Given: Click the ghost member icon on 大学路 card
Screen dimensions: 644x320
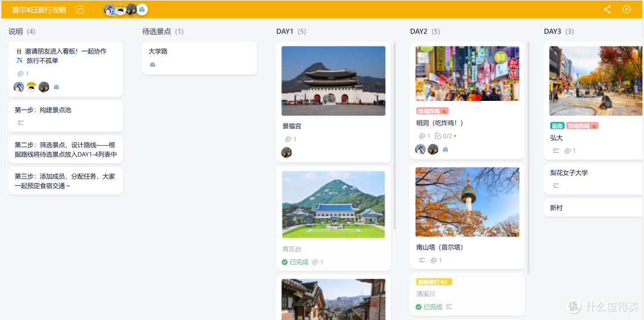Looking at the screenshot, I should 153,64.
